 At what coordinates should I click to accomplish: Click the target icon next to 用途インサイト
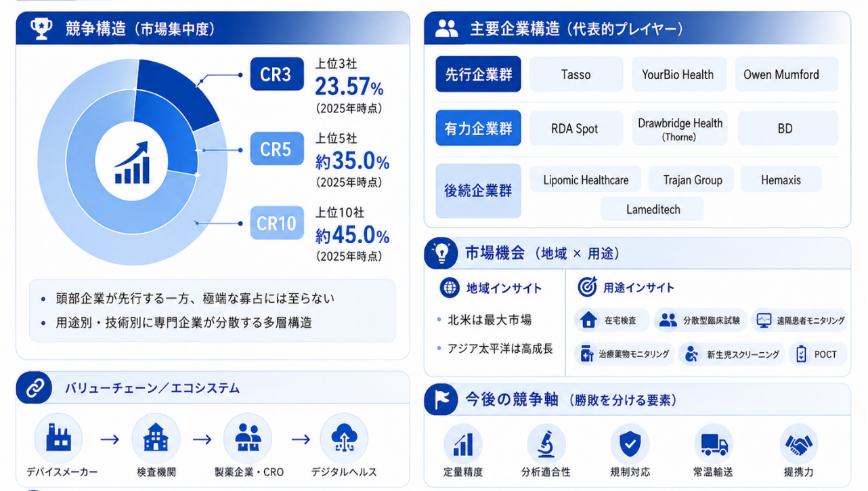[x=586, y=287]
